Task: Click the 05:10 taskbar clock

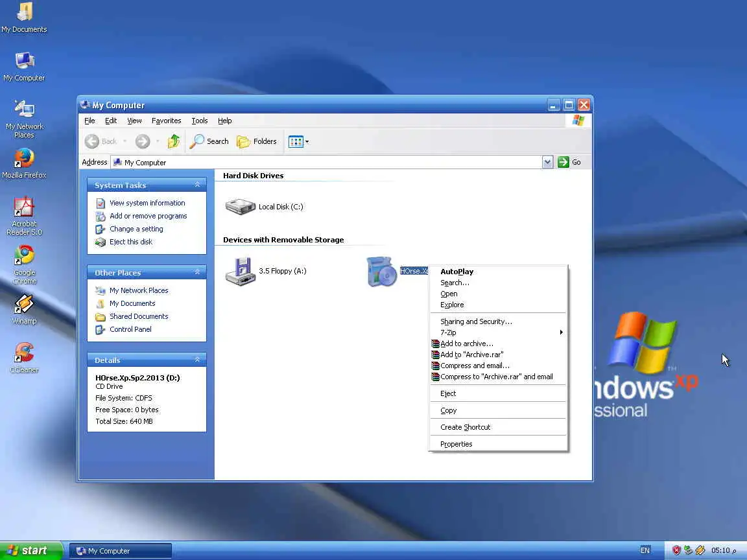Action: click(724, 550)
